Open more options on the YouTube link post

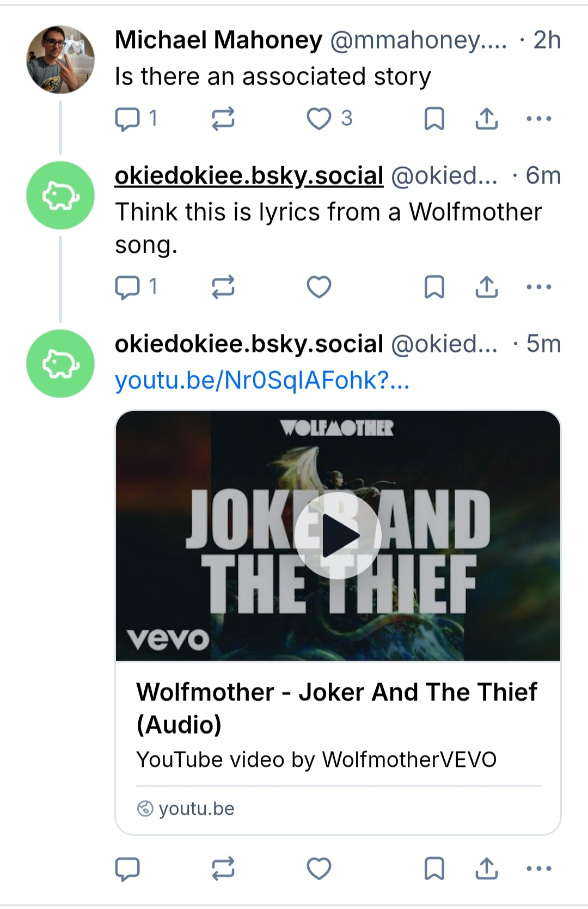coord(539,869)
